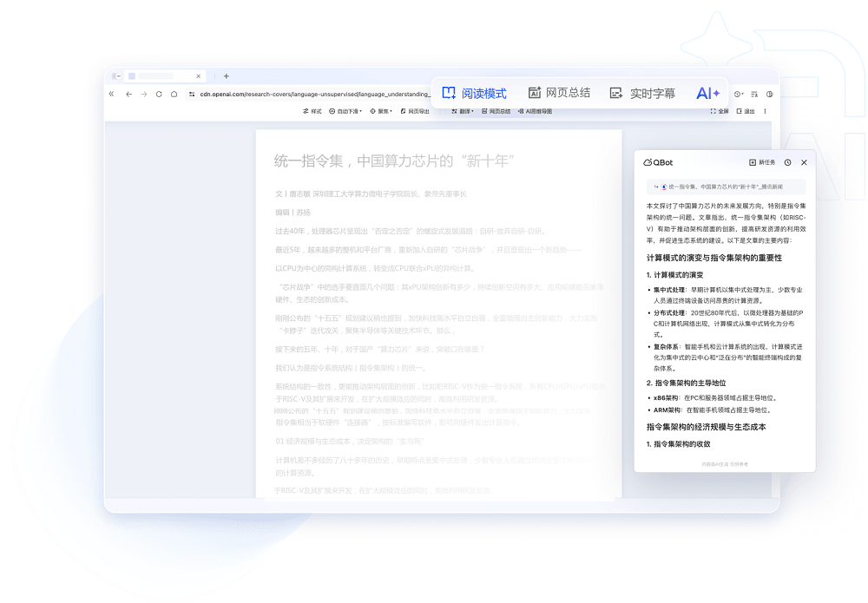The image size is (868, 603).
Task: Expand 自动下滑 auto-scroll dropdown
Action: pyautogui.click(x=345, y=111)
